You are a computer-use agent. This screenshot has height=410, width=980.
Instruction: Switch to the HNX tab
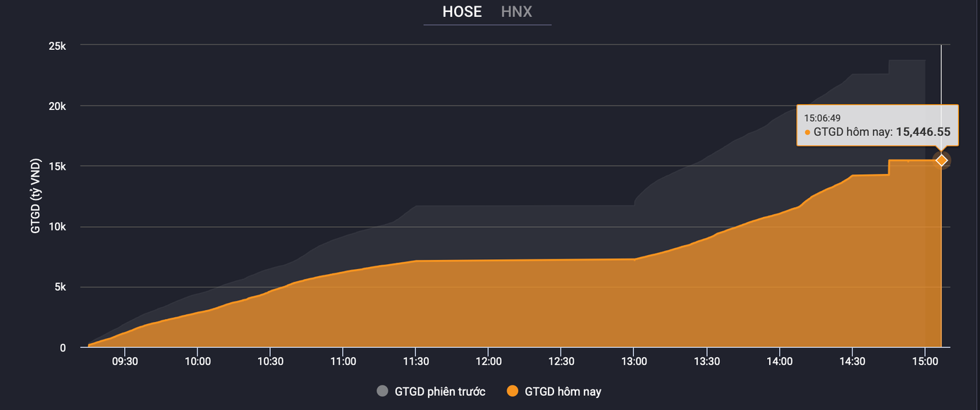coord(516,12)
